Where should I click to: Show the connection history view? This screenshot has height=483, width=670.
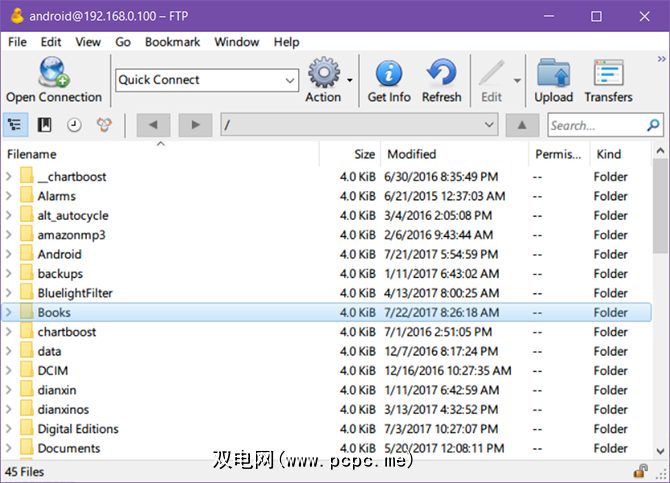click(x=74, y=125)
